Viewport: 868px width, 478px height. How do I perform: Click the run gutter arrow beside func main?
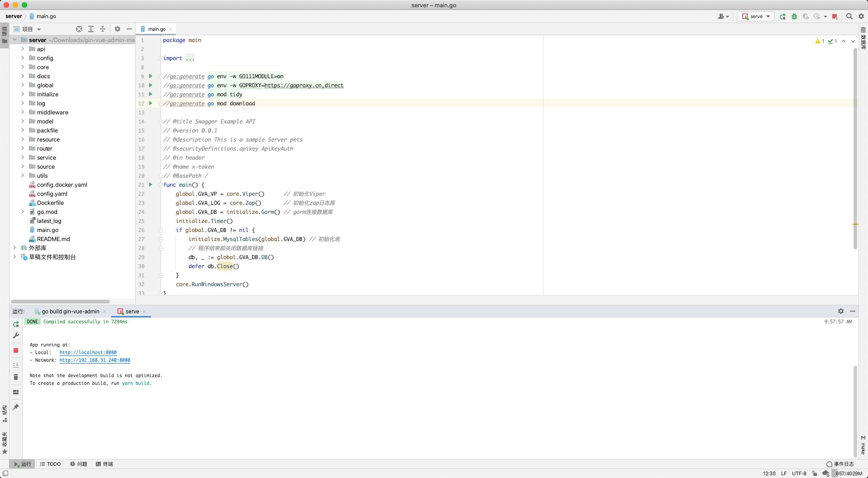pos(151,185)
